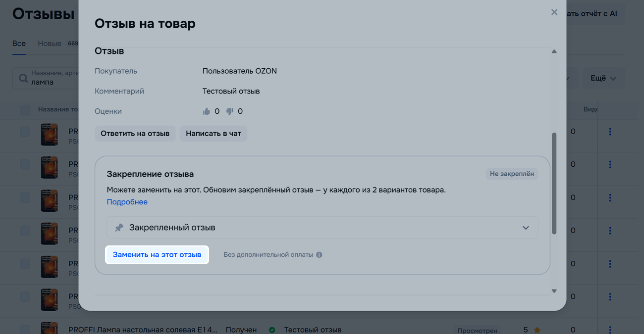Click the thumbs down icon in ratings
The image size is (644, 334).
(x=229, y=111)
